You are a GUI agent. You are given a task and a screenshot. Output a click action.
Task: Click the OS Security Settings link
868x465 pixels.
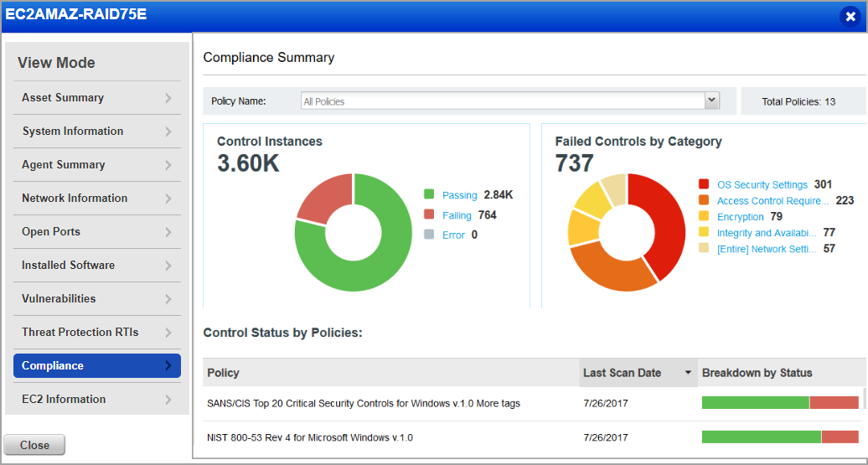762,185
